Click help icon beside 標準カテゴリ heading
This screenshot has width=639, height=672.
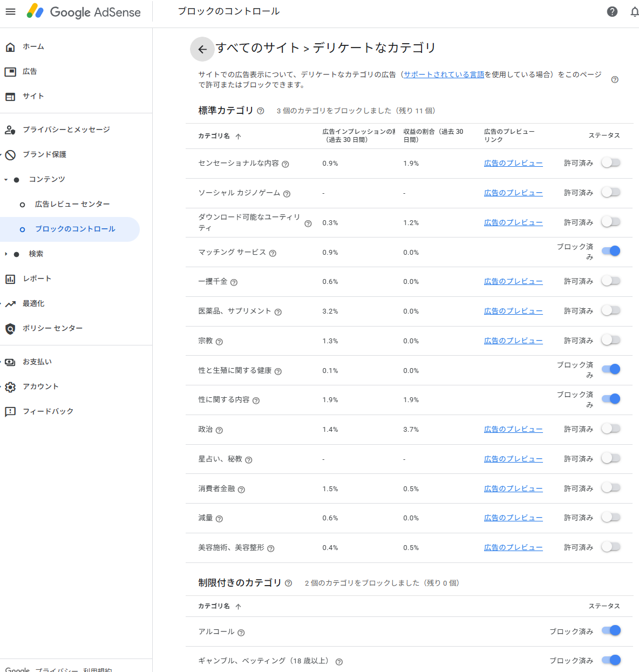tap(261, 111)
